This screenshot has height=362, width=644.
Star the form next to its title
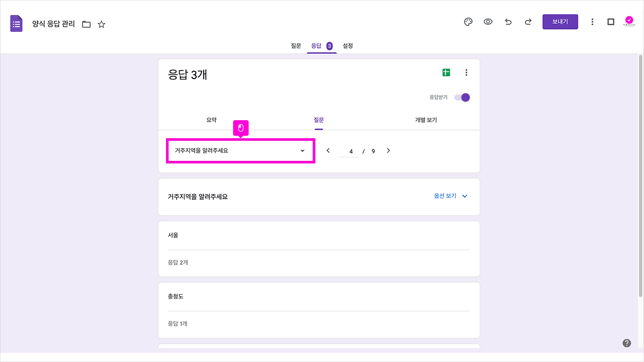tap(101, 24)
